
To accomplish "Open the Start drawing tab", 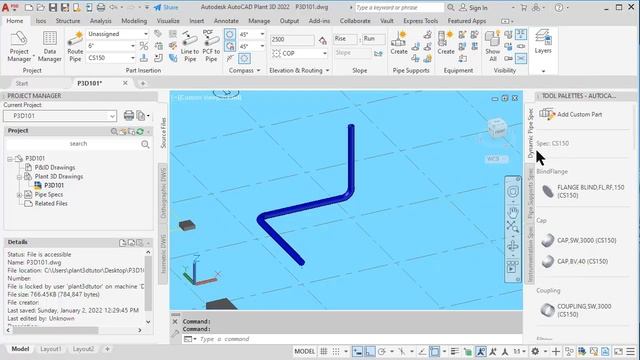I will point(22,83).
